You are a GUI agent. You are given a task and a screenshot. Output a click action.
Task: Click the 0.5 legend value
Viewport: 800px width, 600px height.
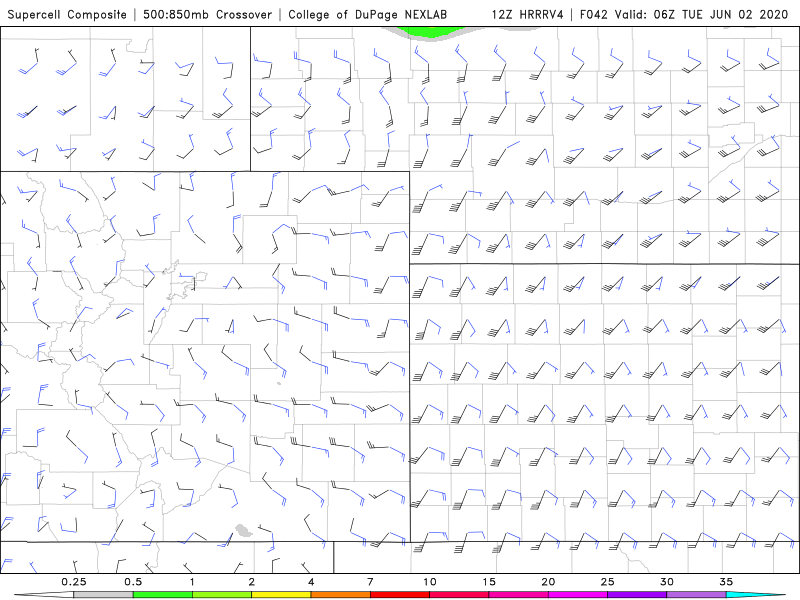click(x=133, y=582)
